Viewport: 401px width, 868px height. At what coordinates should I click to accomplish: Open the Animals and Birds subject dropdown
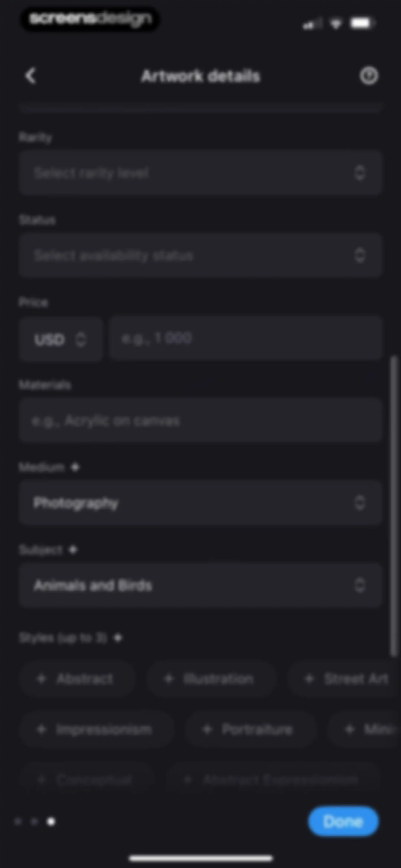click(200, 585)
